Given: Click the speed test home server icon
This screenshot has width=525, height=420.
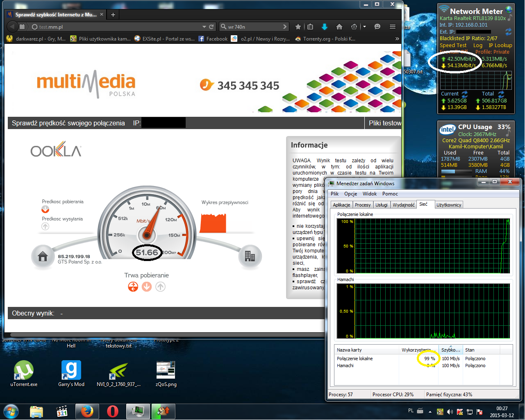Looking at the screenshot, I should (x=43, y=257).
